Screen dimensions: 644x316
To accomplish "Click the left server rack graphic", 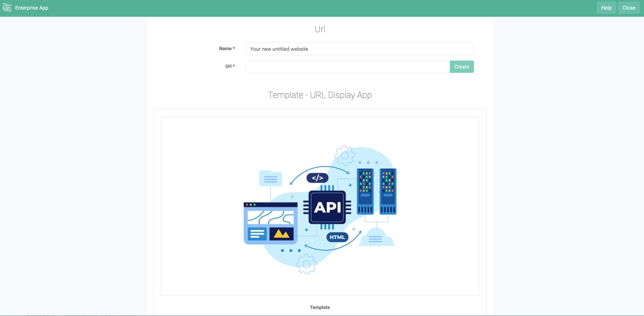I will pos(365,191).
